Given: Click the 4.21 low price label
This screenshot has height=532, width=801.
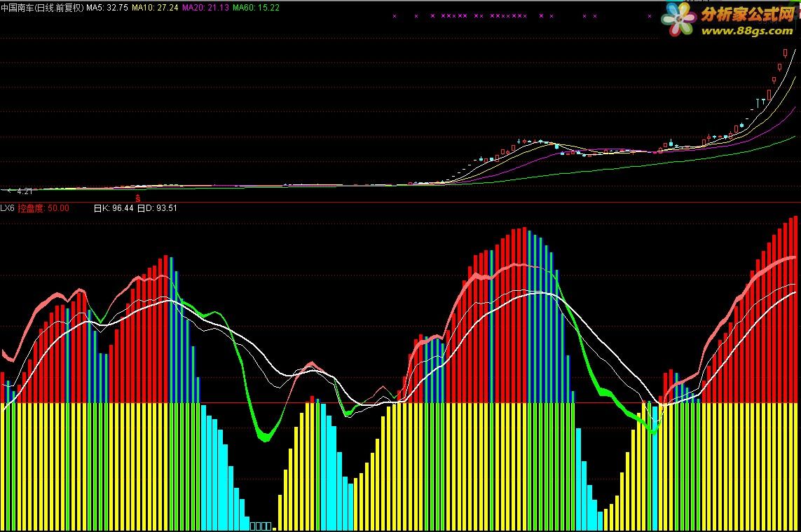Looking at the screenshot, I should click(24, 191).
